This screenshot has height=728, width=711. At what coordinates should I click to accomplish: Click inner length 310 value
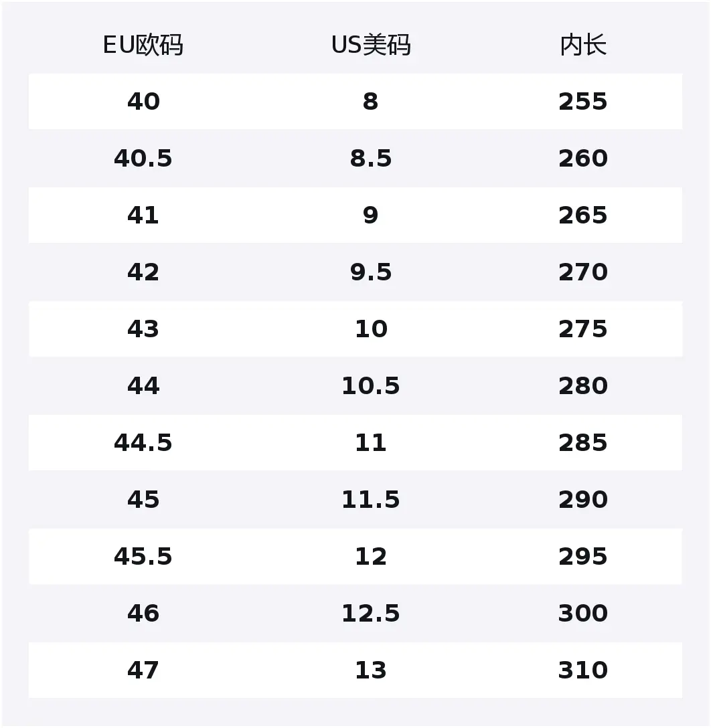click(583, 670)
